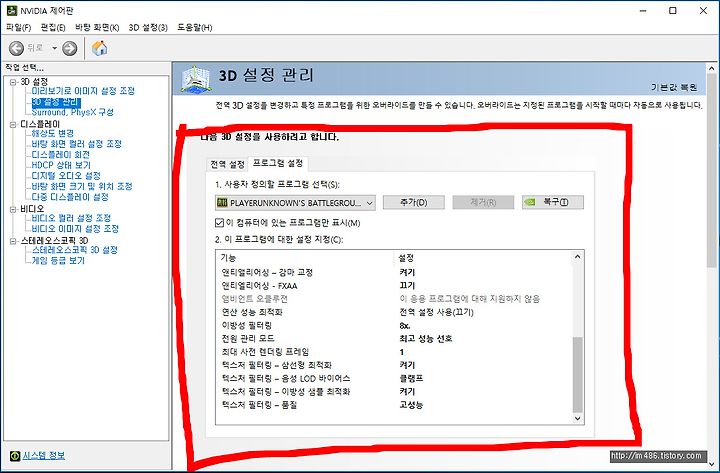Click the 제거(R) button
Screen dimensions: 720x473
[x=483, y=202]
